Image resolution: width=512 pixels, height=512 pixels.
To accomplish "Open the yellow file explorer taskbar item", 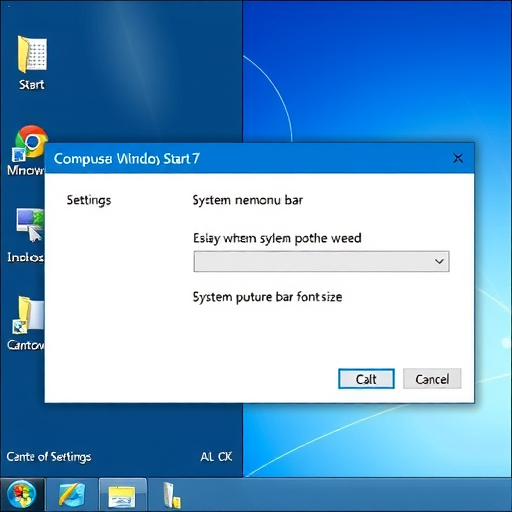I will [122, 496].
